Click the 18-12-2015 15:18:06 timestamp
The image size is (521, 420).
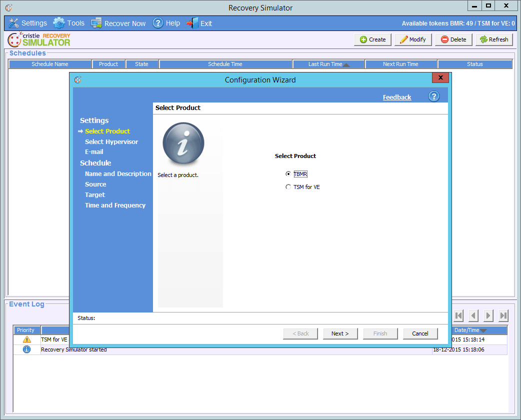(458, 349)
